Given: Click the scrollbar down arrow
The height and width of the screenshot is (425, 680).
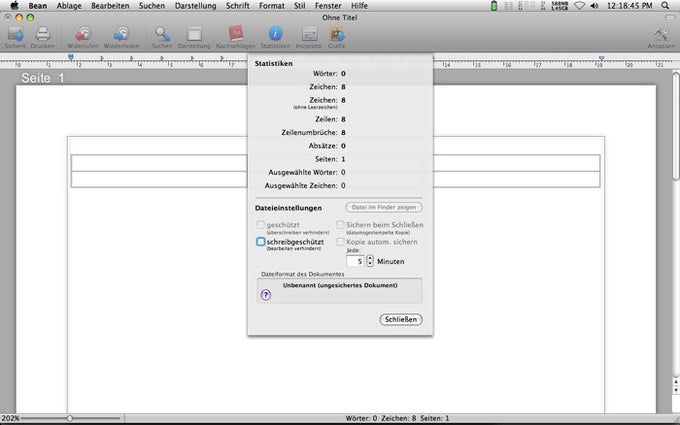Looking at the screenshot, I should coord(676,390).
